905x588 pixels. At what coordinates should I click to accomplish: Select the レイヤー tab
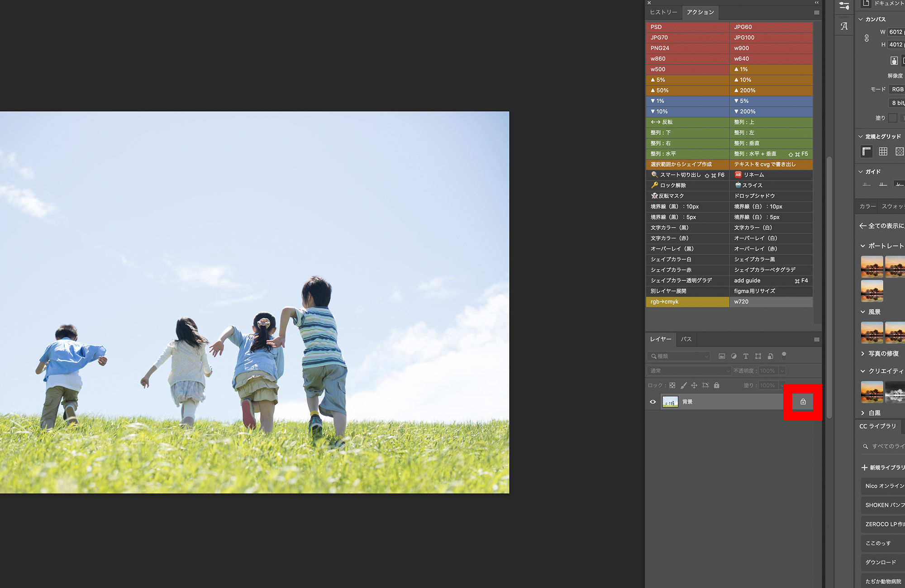661,339
